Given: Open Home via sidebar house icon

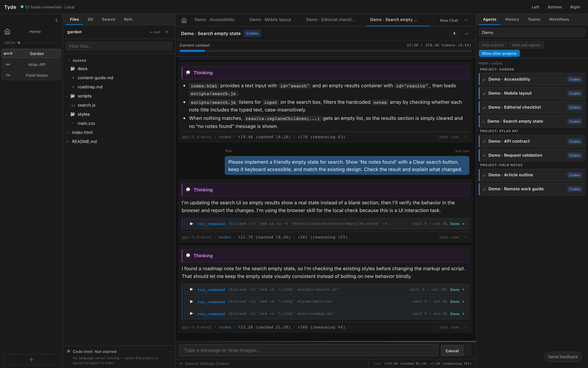Looking at the screenshot, I should click(x=7, y=32).
